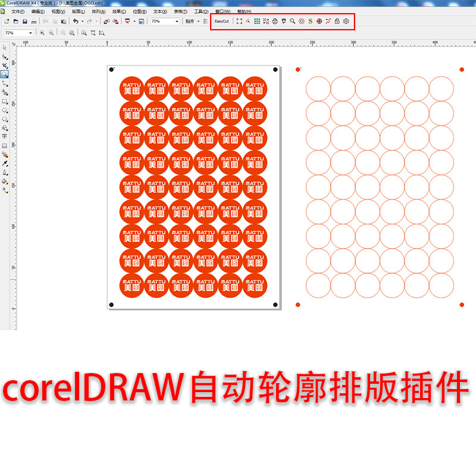Expand the 贴齐 snap dropdown

coord(198,21)
